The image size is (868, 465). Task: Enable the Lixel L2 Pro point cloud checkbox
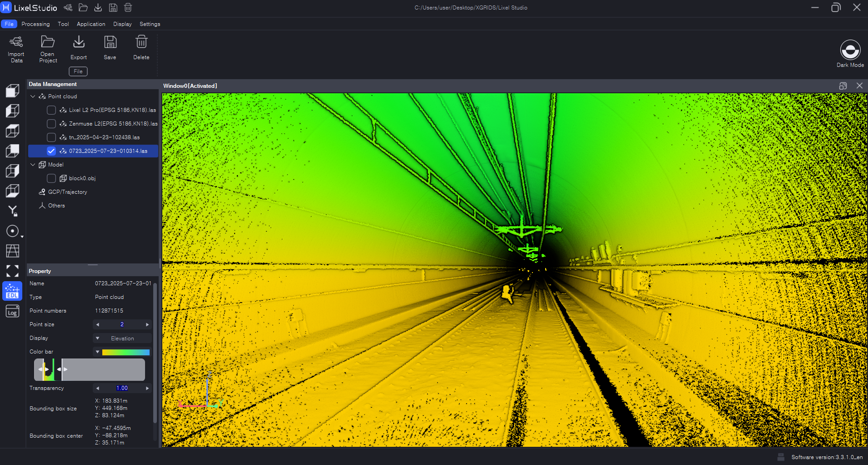coord(51,110)
